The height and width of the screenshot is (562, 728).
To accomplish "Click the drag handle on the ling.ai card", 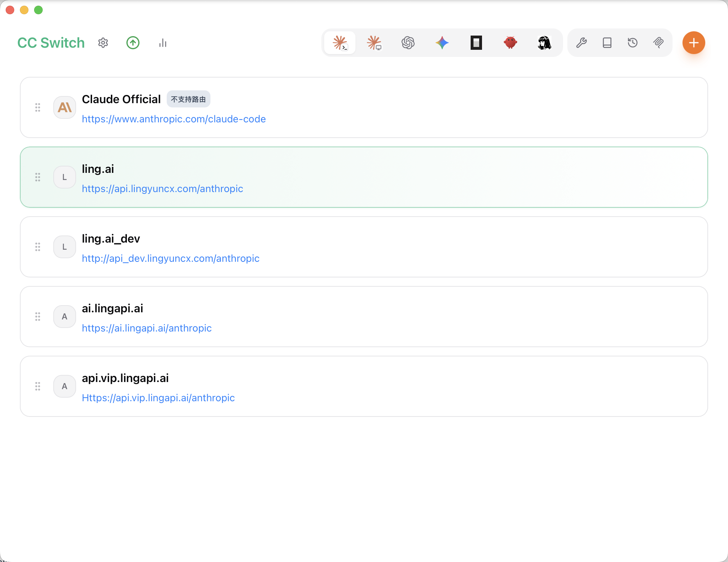I will coord(38,177).
